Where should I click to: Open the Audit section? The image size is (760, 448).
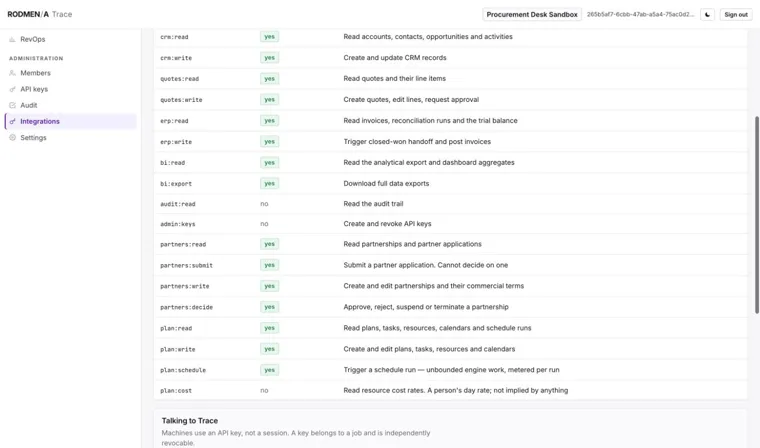click(x=71, y=105)
